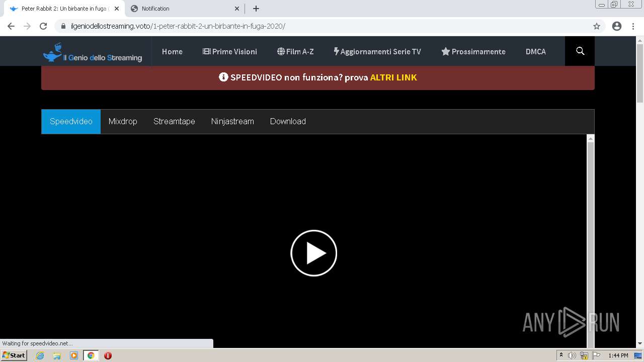Screen dimensions: 644x362
Task: Open Aggiornamenti Serie TV menu
Action: pos(377,51)
